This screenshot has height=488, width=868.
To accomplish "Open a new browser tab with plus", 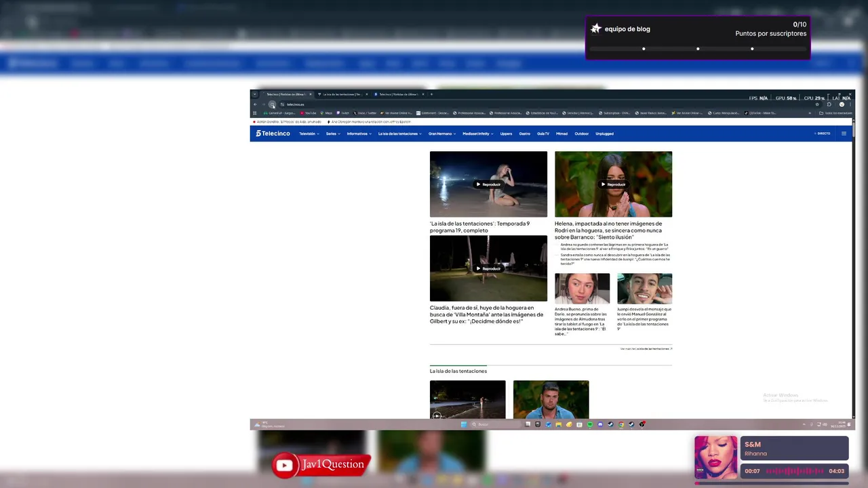I will [431, 94].
